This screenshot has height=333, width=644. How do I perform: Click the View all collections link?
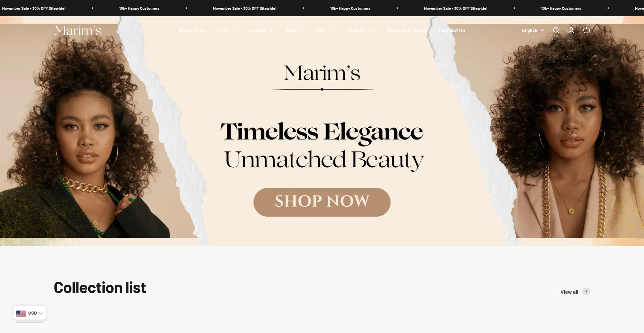pyautogui.click(x=569, y=292)
